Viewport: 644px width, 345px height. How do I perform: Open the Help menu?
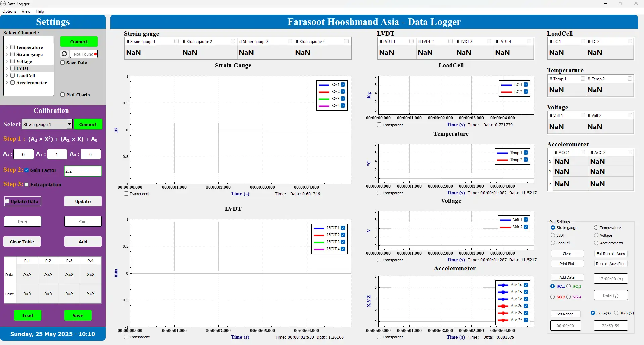tap(40, 11)
